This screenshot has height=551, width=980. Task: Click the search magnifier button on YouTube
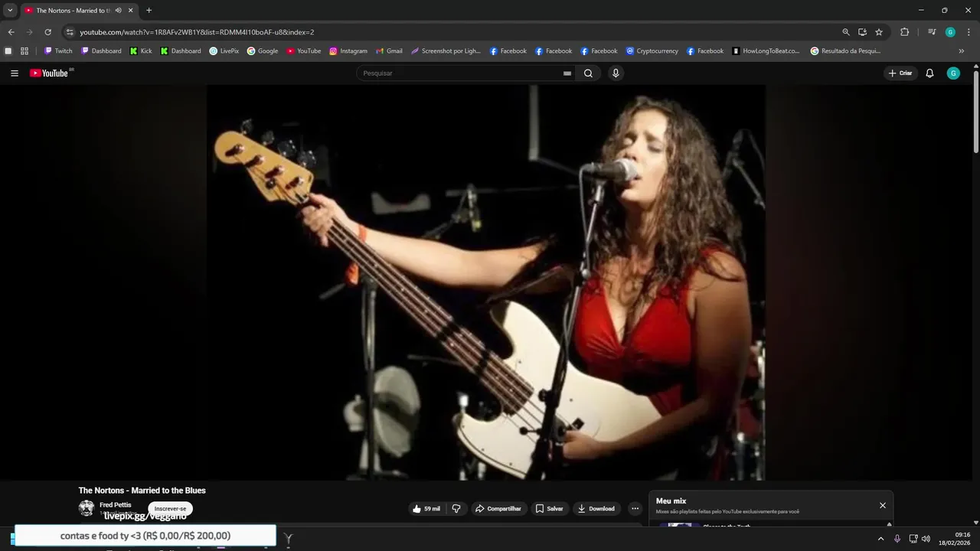[x=588, y=73]
